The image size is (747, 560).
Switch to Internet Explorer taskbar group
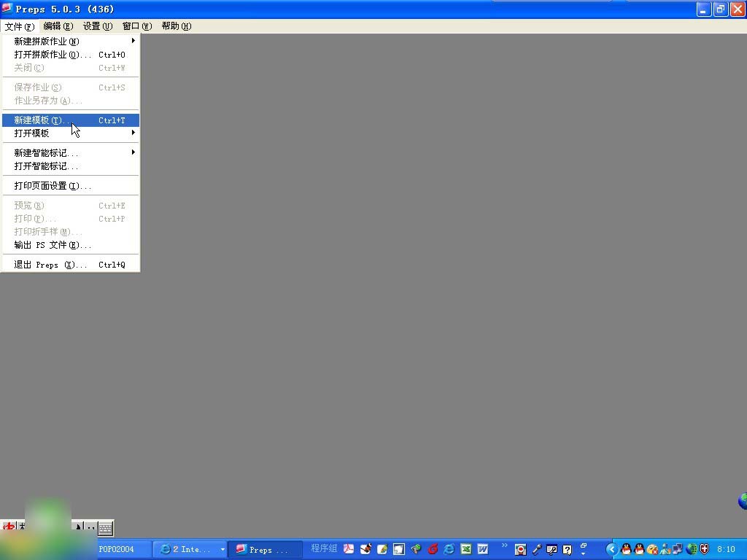coord(190,550)
